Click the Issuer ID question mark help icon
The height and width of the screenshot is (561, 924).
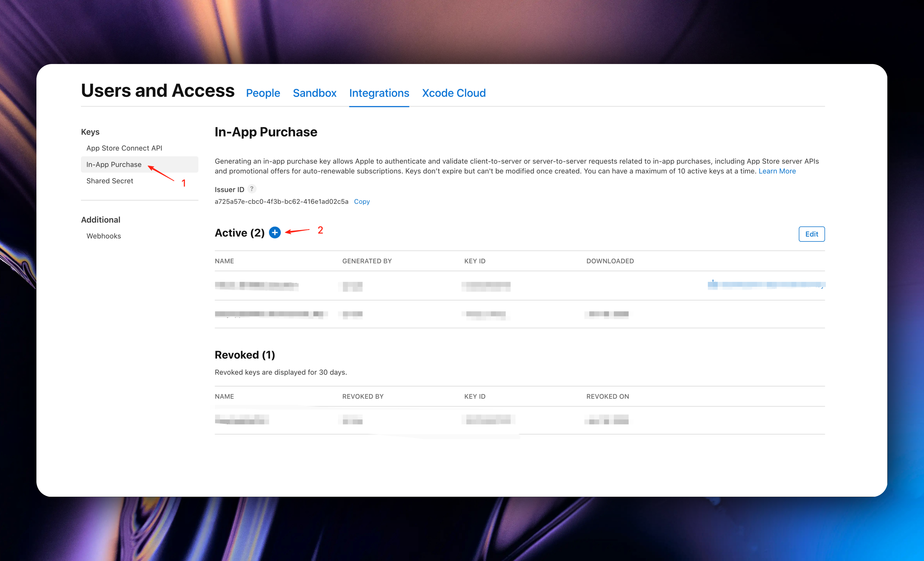[x=252, y=189]
